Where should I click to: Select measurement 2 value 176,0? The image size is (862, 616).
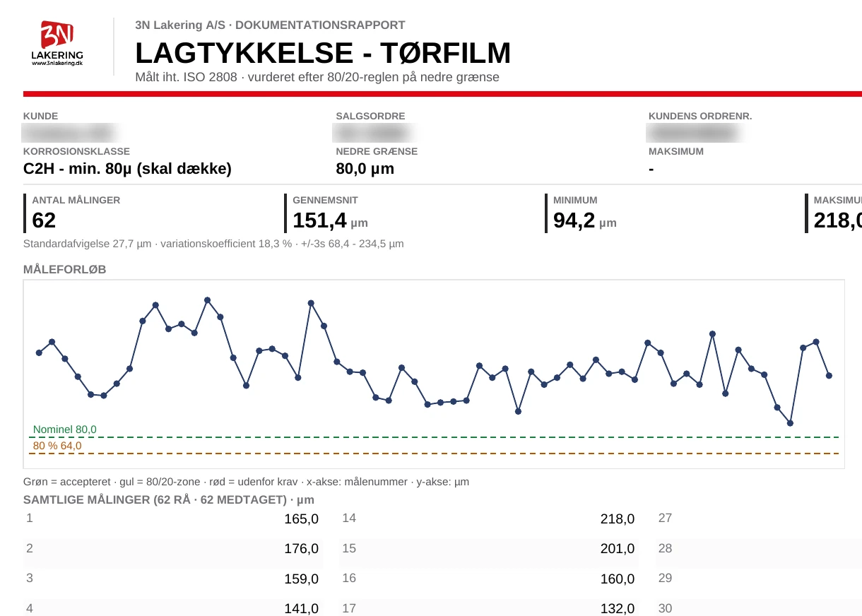point(302,549)
